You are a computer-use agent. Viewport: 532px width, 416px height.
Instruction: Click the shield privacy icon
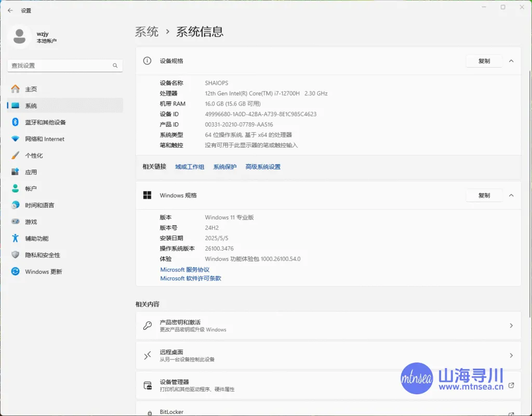coord(15,255)
